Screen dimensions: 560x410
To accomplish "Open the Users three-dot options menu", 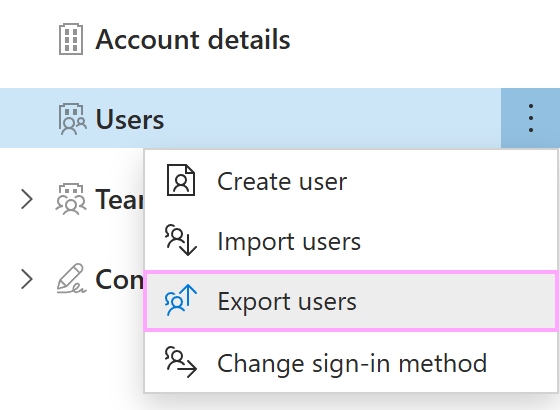I will pos(530,118).
